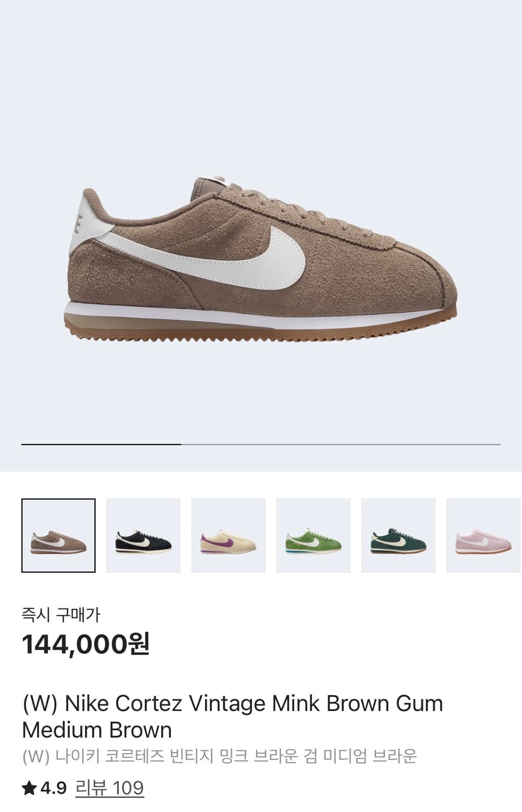Tap the black star rating icon
Viewport: 522px width, 812px height.
pyautogui.click(x=29, y=788)
